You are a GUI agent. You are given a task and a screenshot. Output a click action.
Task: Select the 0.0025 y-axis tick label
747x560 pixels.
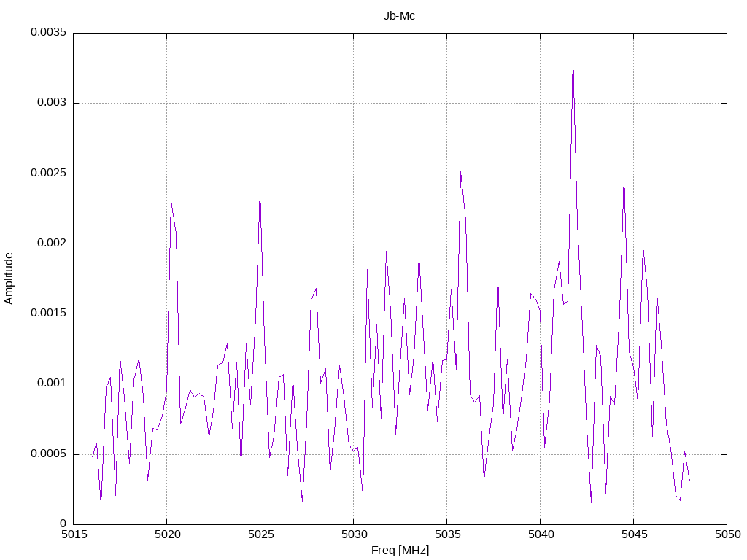click(x=49, y=173)
